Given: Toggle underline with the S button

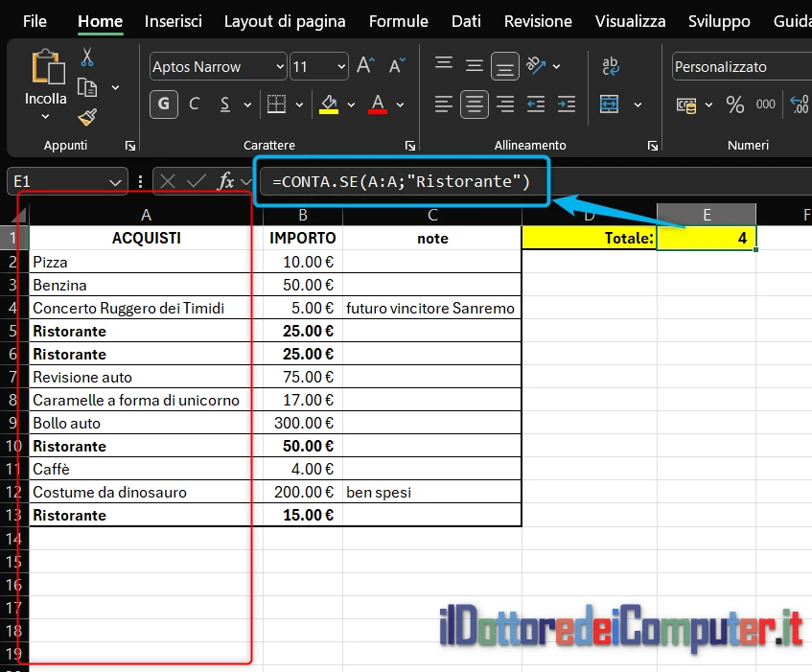Looking at the screenshot, I should point(224,104).
